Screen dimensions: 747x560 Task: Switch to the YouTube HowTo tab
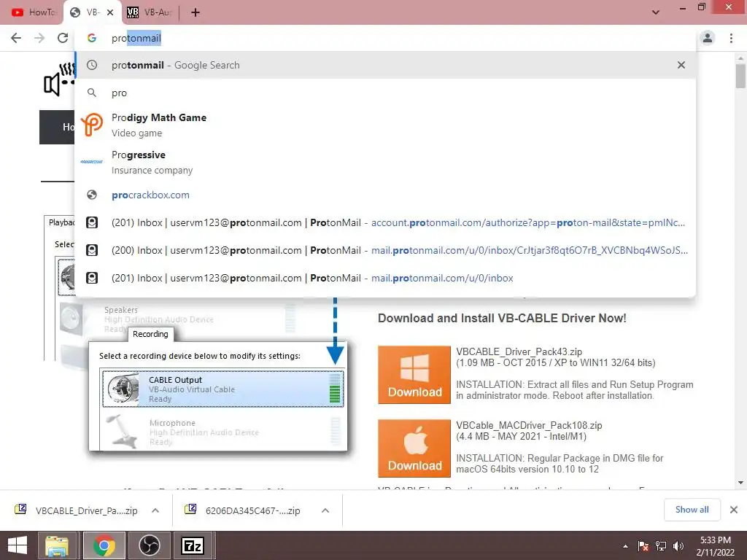coord(32,12)
